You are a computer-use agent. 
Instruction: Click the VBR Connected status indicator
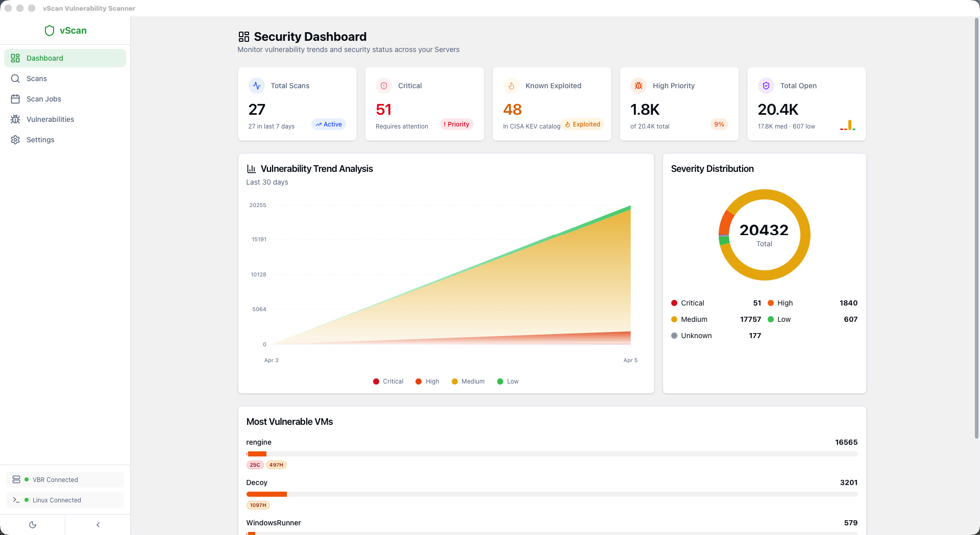coord(65,479)
